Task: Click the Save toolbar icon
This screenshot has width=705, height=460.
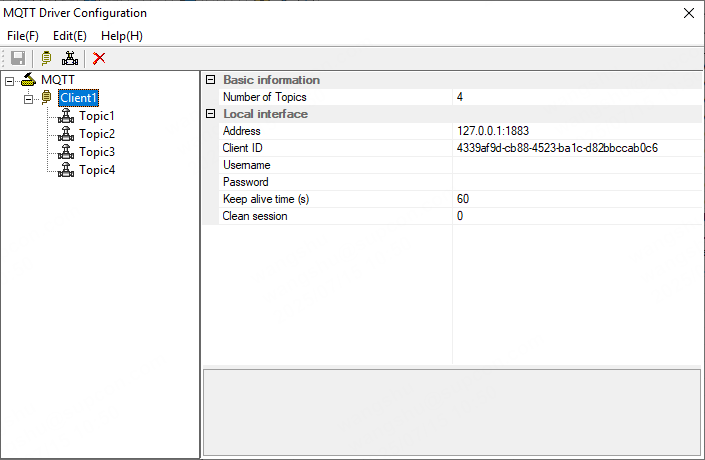Action: (x=18, y=58)
